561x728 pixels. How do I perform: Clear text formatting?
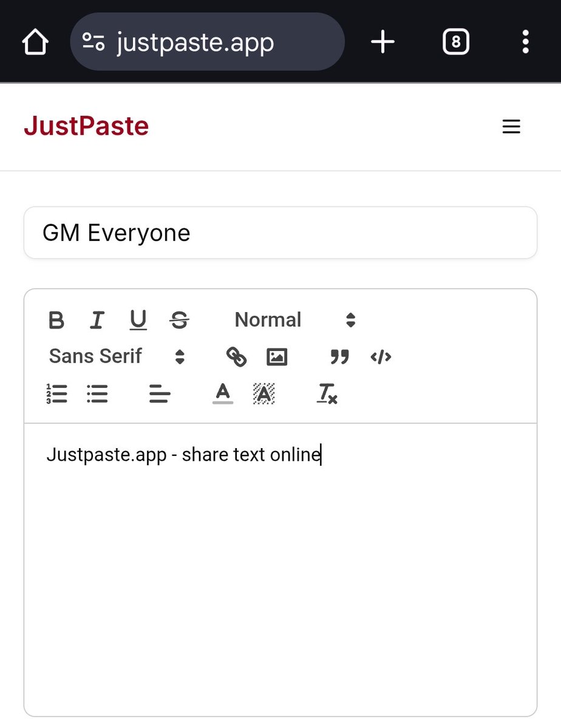(327, 394)
